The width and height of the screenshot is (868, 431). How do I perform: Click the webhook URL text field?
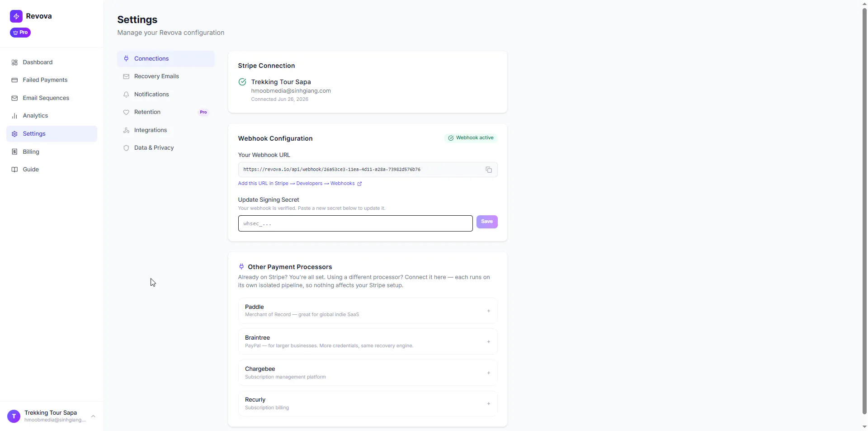[x=368, y=170]
